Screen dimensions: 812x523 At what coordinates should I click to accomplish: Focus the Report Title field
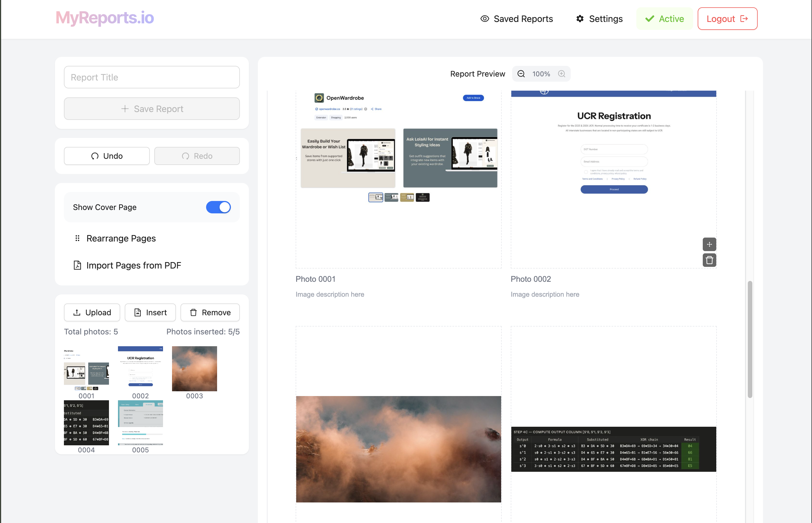point(152,77)
